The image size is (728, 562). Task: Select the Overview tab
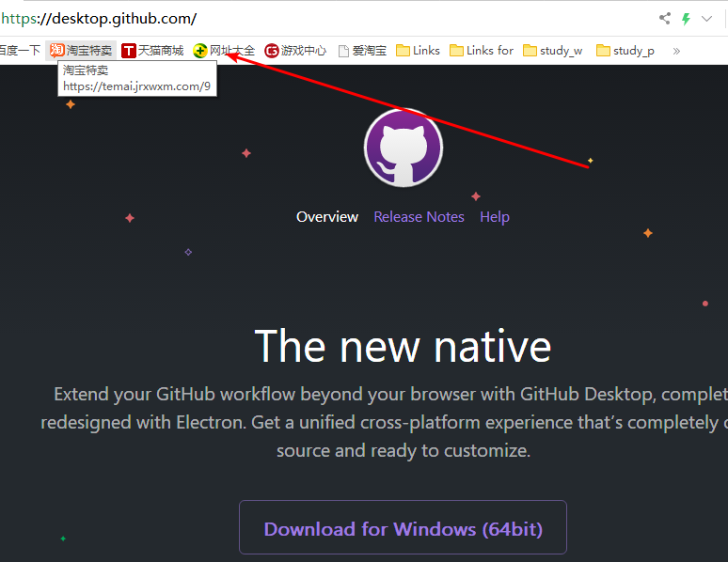[x=327, y=217]
